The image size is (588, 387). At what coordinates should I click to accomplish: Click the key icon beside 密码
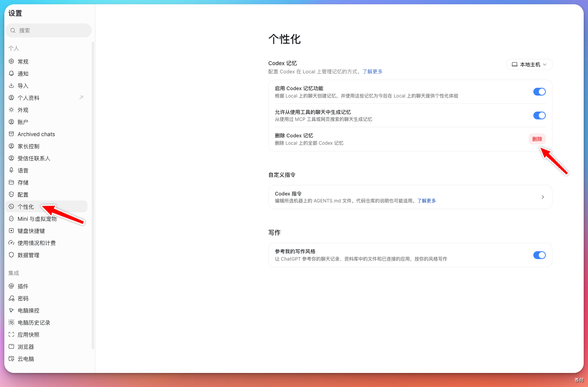tap(11, 298)
